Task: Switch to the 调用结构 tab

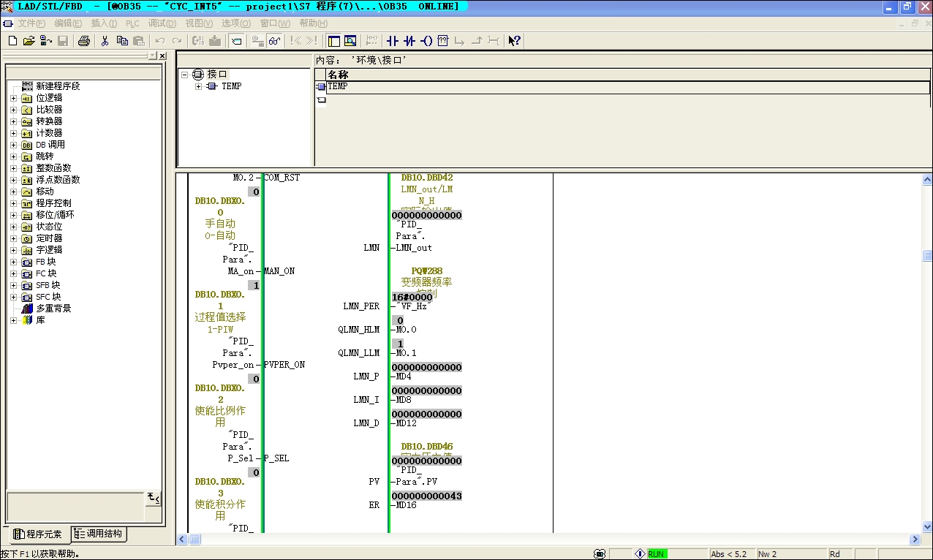Action: pyautogui.click(x=99, y=534)
